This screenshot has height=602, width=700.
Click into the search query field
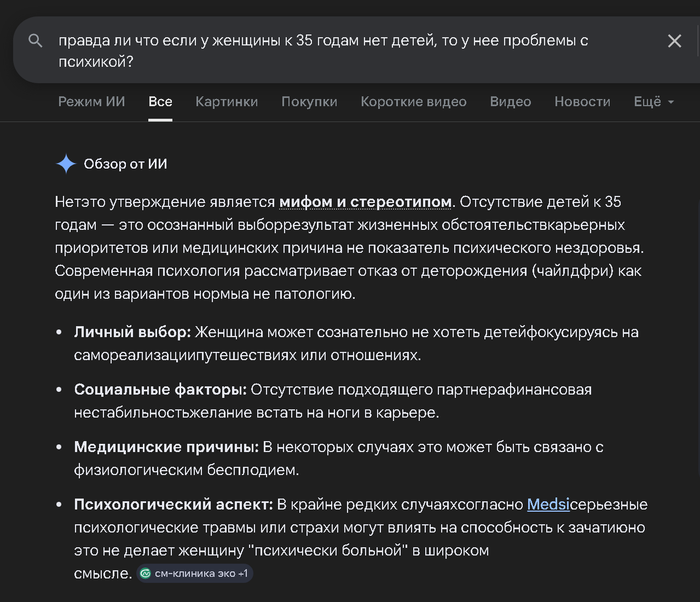pos(328,50)
